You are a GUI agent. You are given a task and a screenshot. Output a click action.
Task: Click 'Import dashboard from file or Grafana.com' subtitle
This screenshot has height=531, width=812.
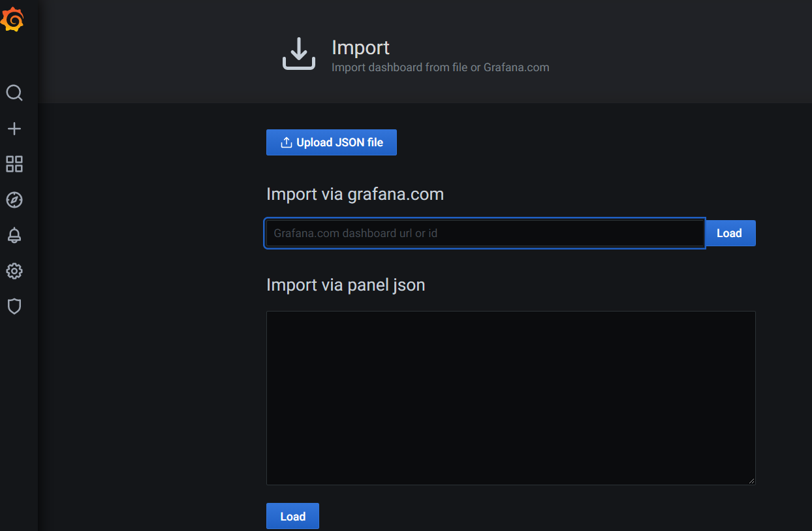(x=441, y=67)
